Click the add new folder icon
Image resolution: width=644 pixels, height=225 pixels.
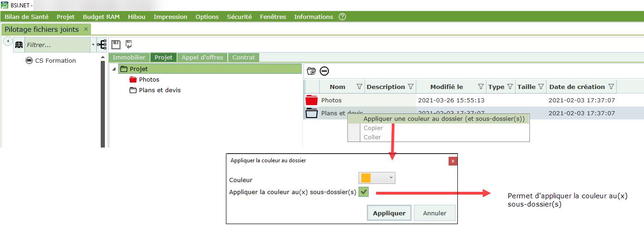pos(311,71)
